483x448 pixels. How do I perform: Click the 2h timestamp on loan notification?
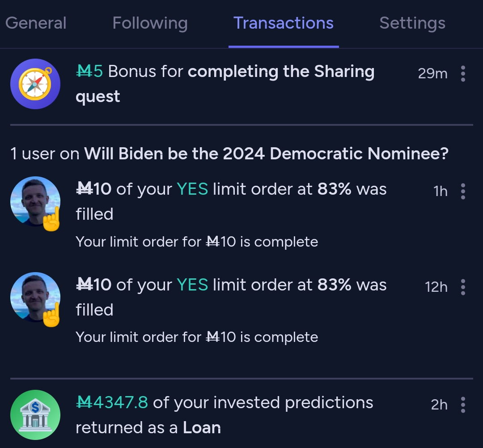(x=439, y=405)
